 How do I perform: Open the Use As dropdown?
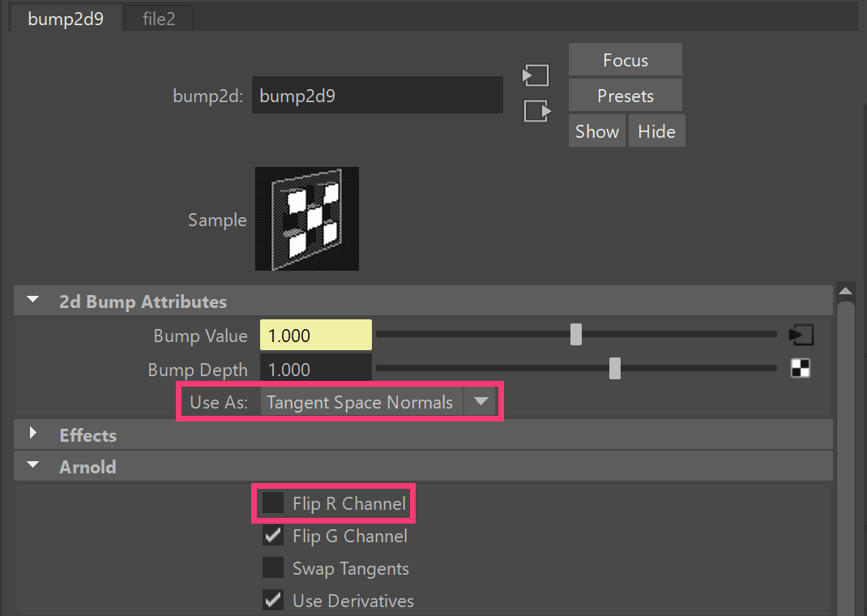point(480,401)
